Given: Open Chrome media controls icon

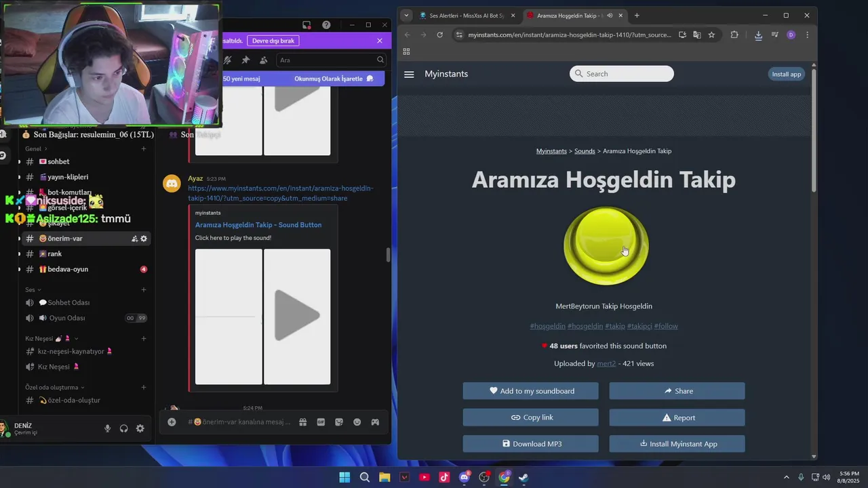Looking at the screenshot, I should 774,35.
